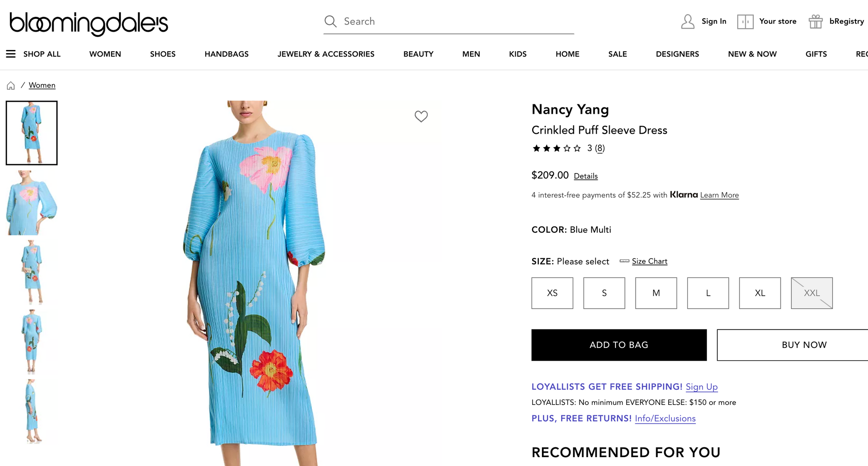
Task: Add the dress to bag
Action: 619,345
